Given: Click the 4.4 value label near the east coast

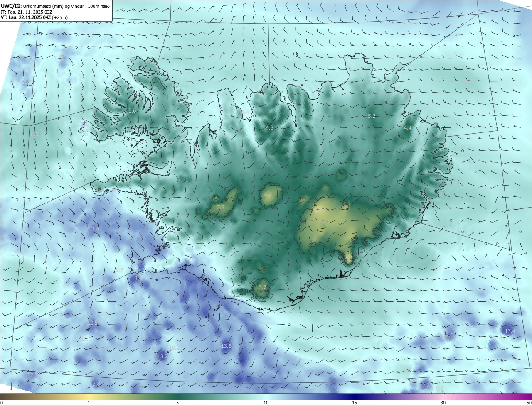Looking at the screenshot, I should 408,128.
